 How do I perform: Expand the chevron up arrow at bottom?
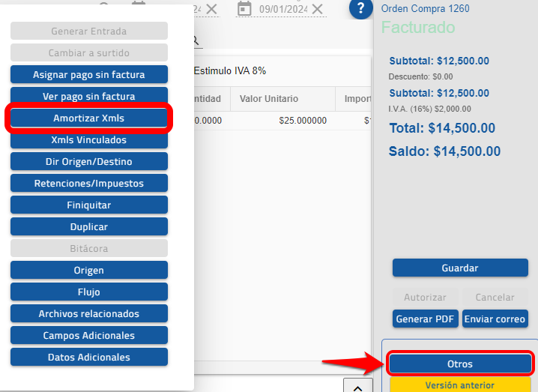coord(358,387)
